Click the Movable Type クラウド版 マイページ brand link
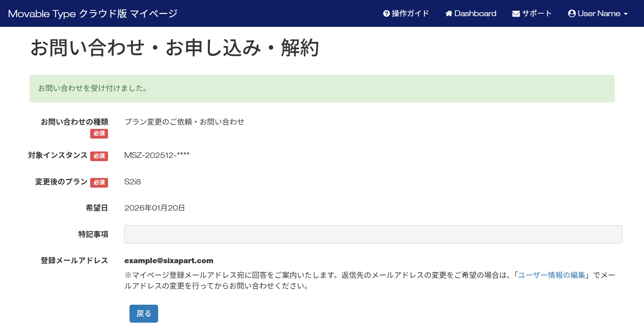This screenshot has width=644, height=333. 93,14
